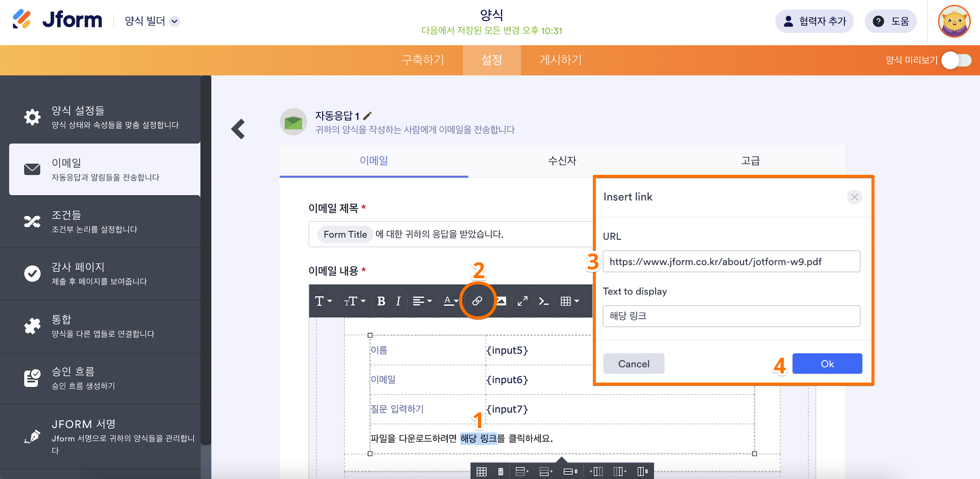Viewport: 980px width, 479px height.
Task: Apply italic formatting in editor toolbar
Action: (398, 301)
